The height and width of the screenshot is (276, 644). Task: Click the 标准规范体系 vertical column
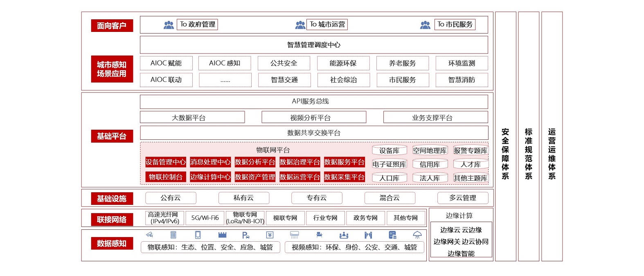coord(529,136)
